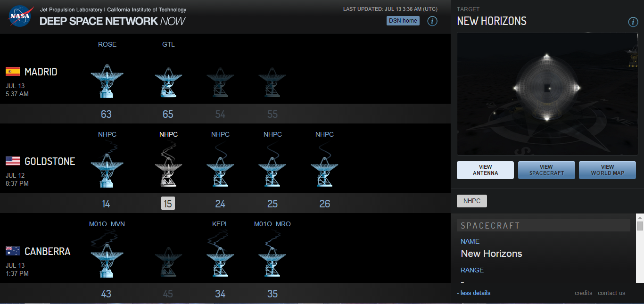Click the spacecraft details scrollbar thumb
Screen dimensions: 644x304
point(640,226)
